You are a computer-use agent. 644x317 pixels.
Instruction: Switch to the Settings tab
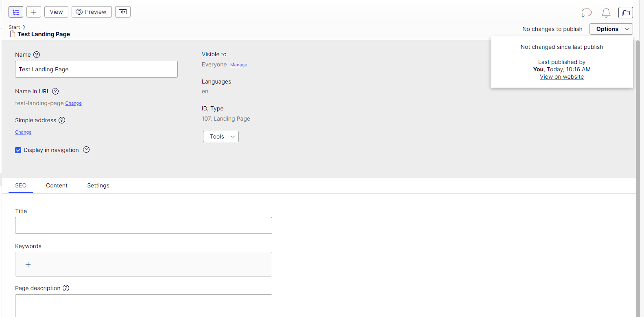98,185
